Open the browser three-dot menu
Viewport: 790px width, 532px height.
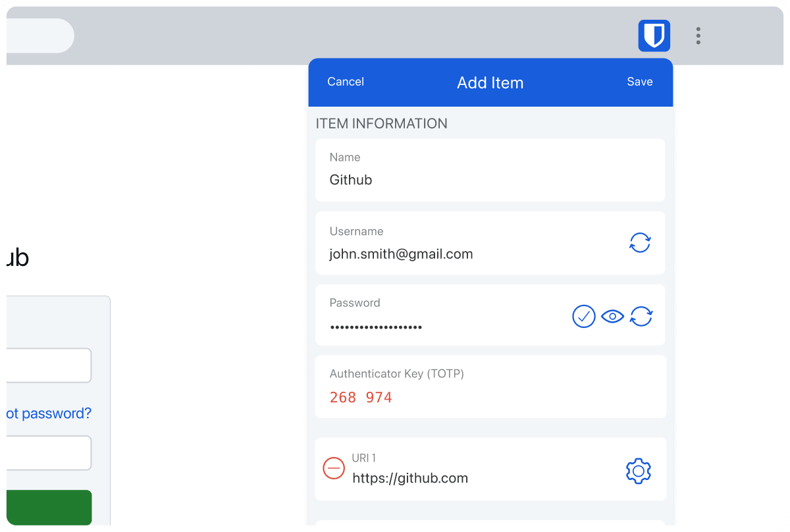(x=698, y=36)
